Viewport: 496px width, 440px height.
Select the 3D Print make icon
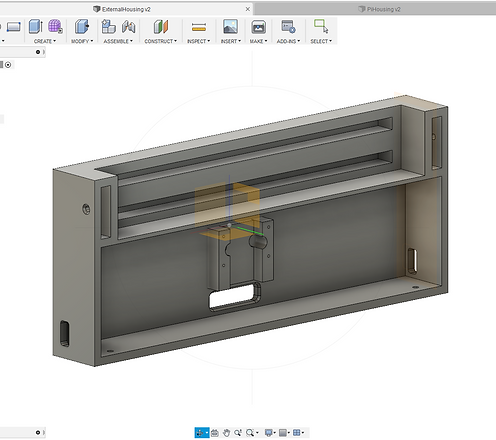coord(258,27)
